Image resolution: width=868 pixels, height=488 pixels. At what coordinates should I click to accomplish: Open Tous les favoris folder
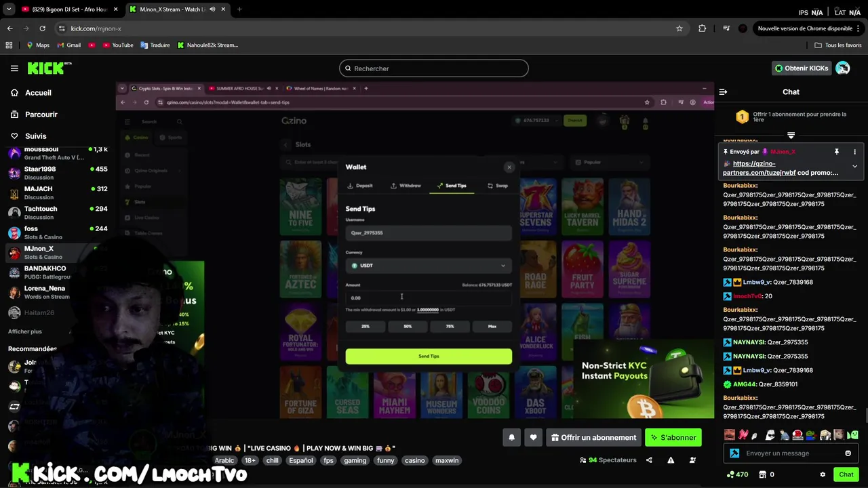tap(838, 45)
